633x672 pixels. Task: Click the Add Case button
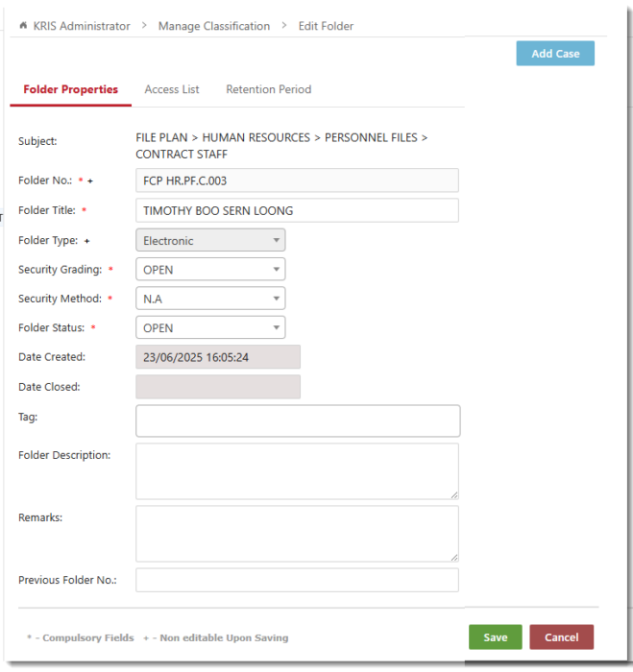tap(555, 54)
